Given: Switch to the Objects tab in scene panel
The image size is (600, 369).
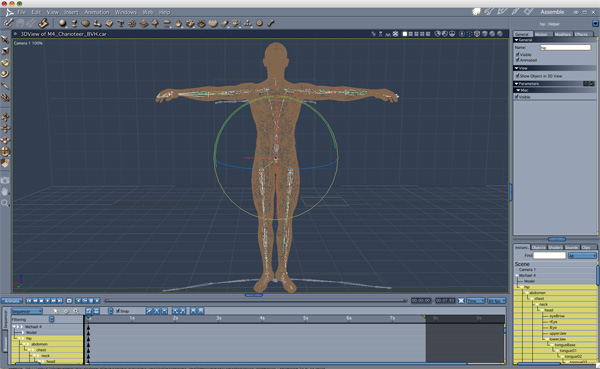Looking at the screenshot, I should [x=538, y=247].
